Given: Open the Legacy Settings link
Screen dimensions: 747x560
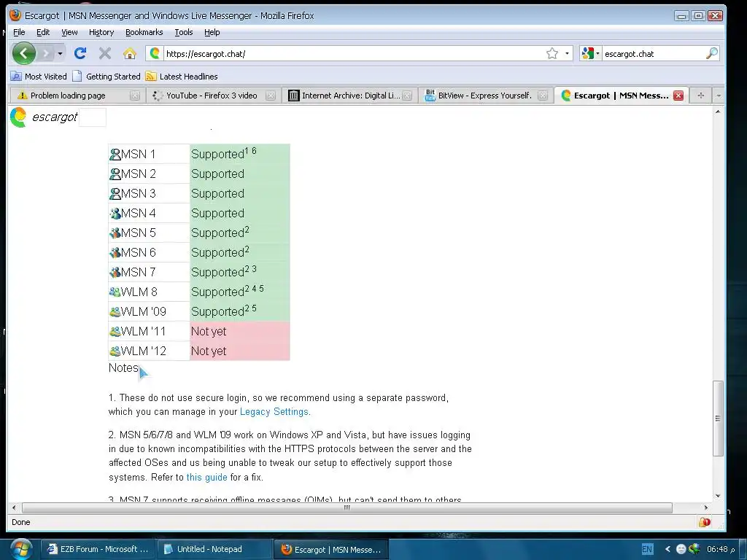Looking at the screenshot, I should [x=274, y=411].
